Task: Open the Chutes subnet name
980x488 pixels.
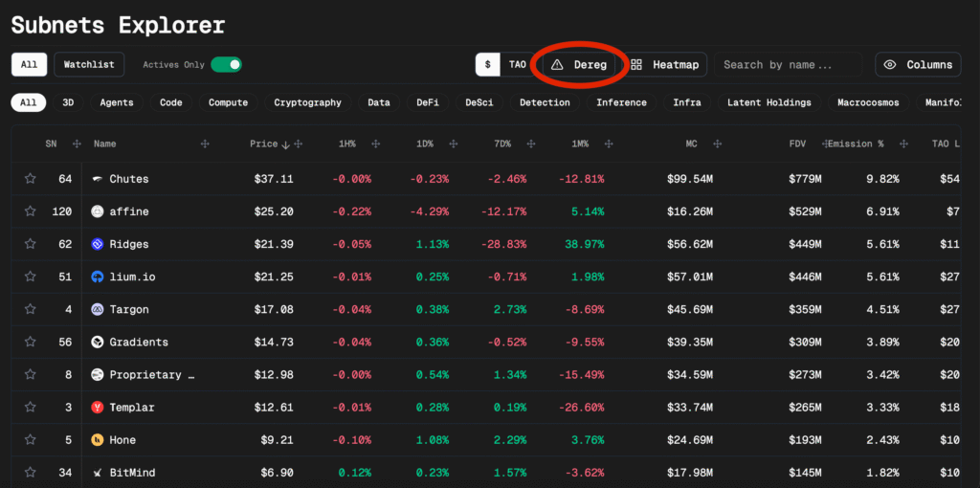Action: [129, 179]
